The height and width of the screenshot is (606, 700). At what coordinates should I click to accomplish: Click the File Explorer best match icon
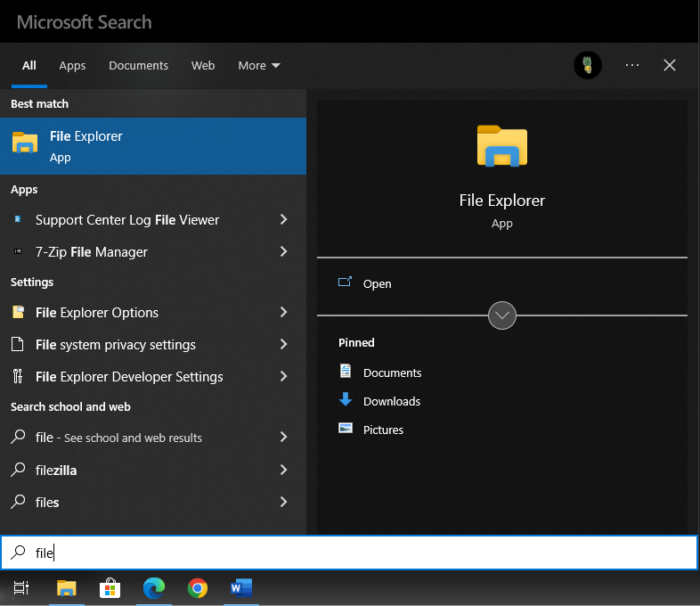pos(25,143)
